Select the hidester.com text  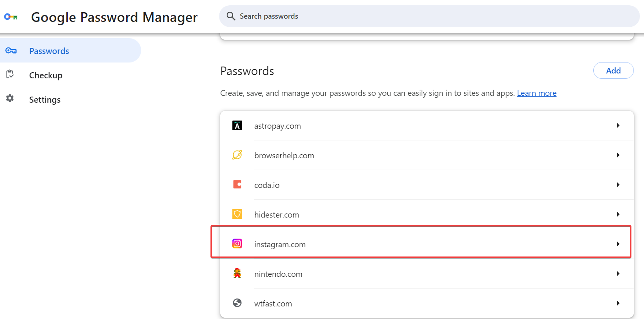pyautogui.click(x=277, y=215)
